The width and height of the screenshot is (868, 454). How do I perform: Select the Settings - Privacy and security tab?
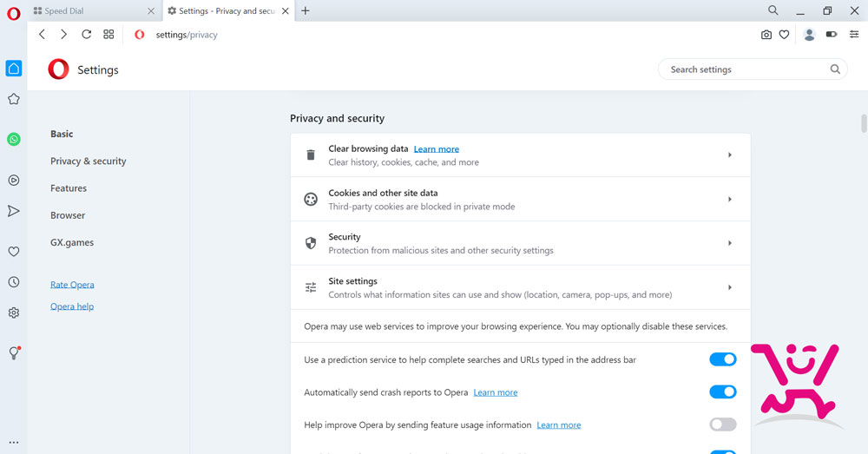tap(227, 10)
